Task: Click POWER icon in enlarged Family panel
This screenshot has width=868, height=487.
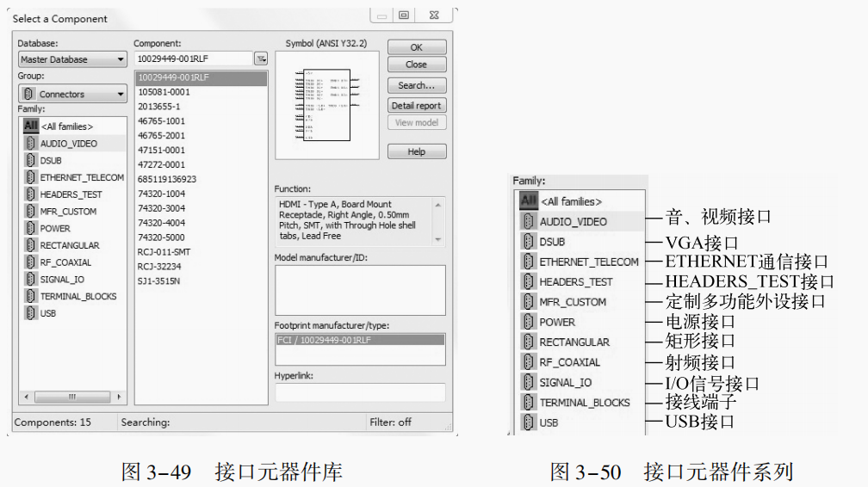Action: pos(528,322)
